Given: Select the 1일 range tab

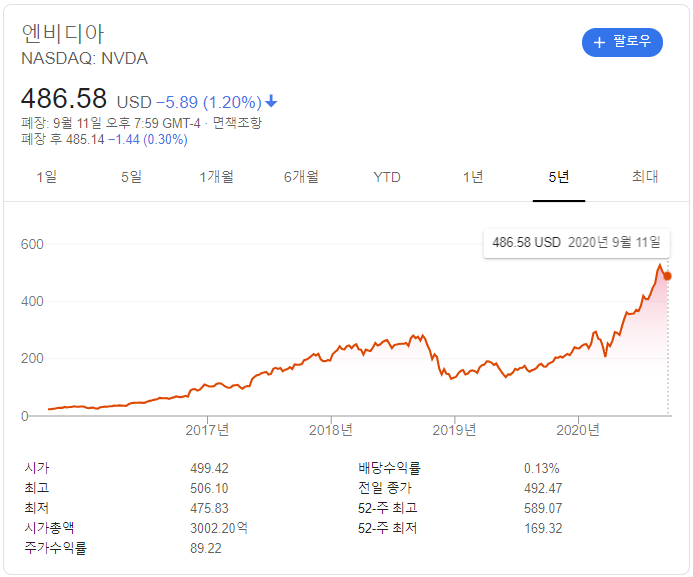Looking at the screenshot, I should (x=46, y=177).
